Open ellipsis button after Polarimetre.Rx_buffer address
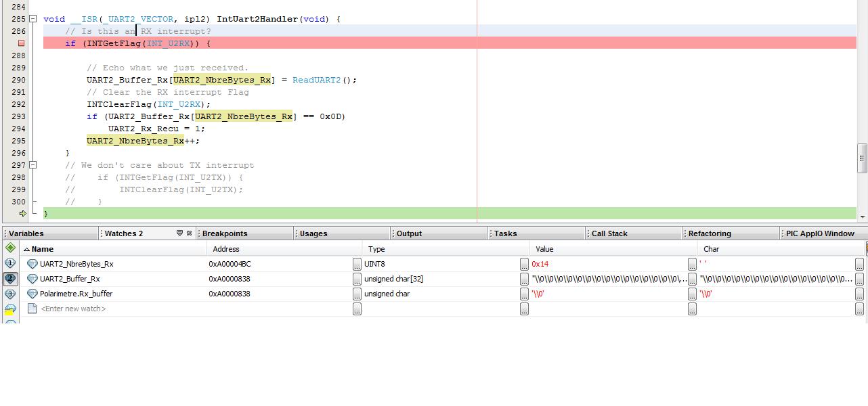Screen dimensions: 868x406 357,294
